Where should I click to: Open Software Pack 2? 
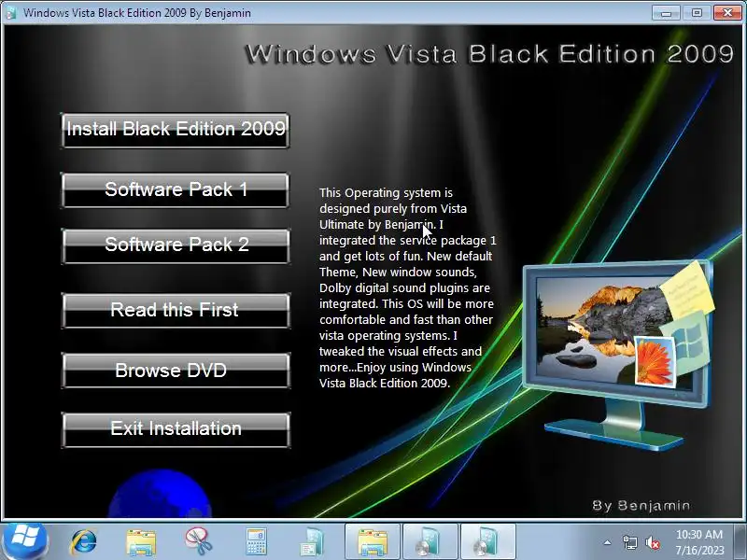(x=176, y=245)
